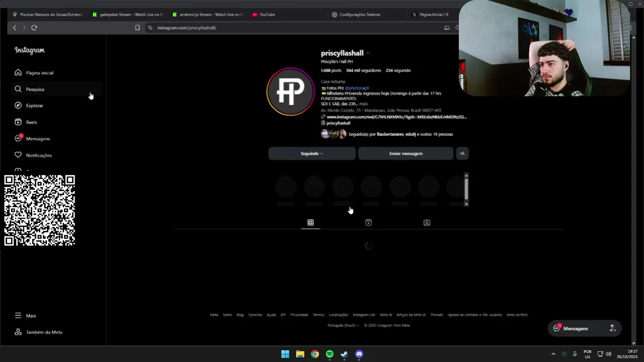This screenshot has width=644, height=362.
Task: Open Também da Meta item
Action: [38, 332]
